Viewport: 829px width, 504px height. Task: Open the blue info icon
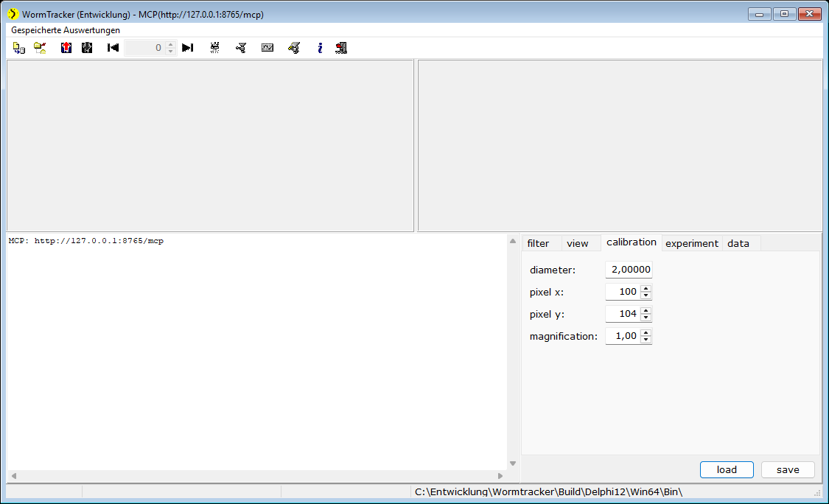point(320,48)
